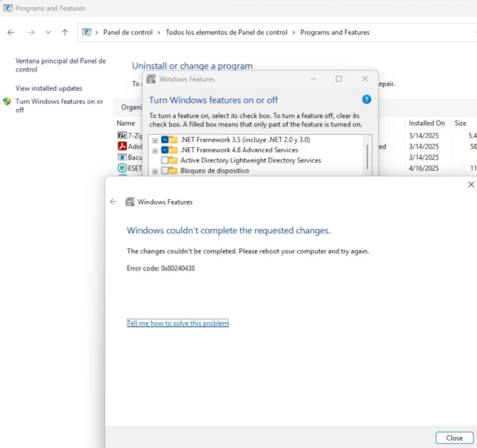Expand Bloqueo de dispositivo tree node
Viewport: 477px width, 448px height.
(155, 171)
